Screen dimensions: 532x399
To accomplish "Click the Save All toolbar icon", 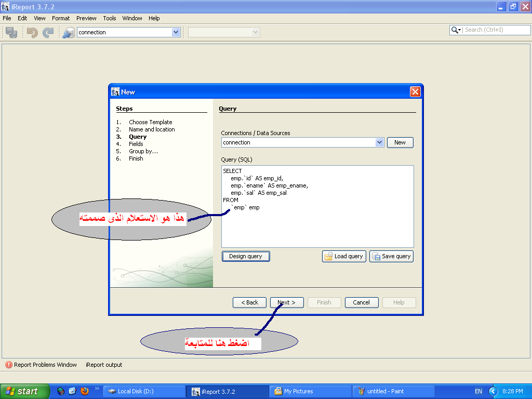I will click(11, 32).
